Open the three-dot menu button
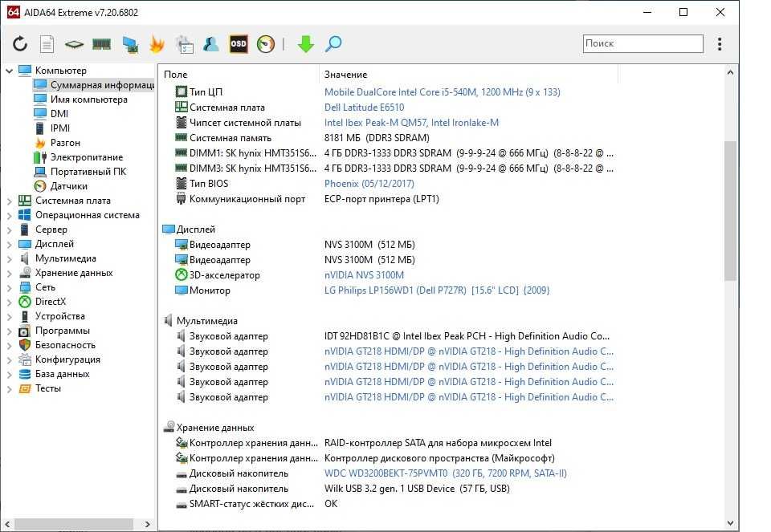 pyautogui.click(x=720, y=43)
